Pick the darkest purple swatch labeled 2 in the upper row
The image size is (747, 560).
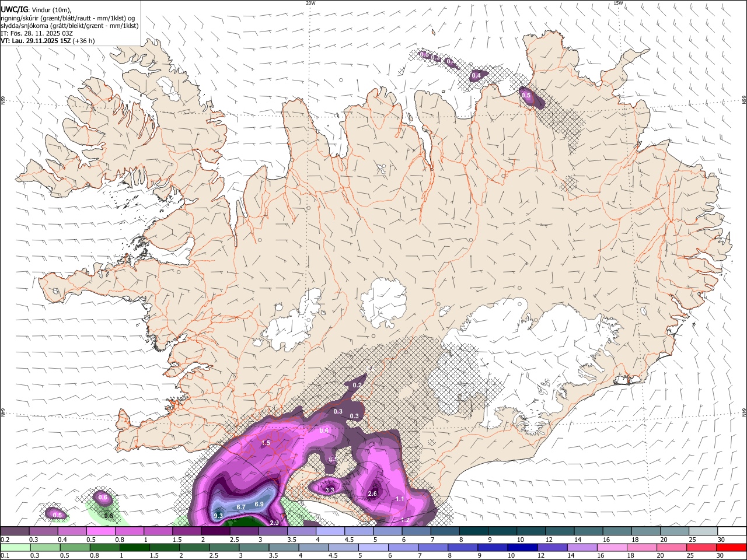pos(215,531)
